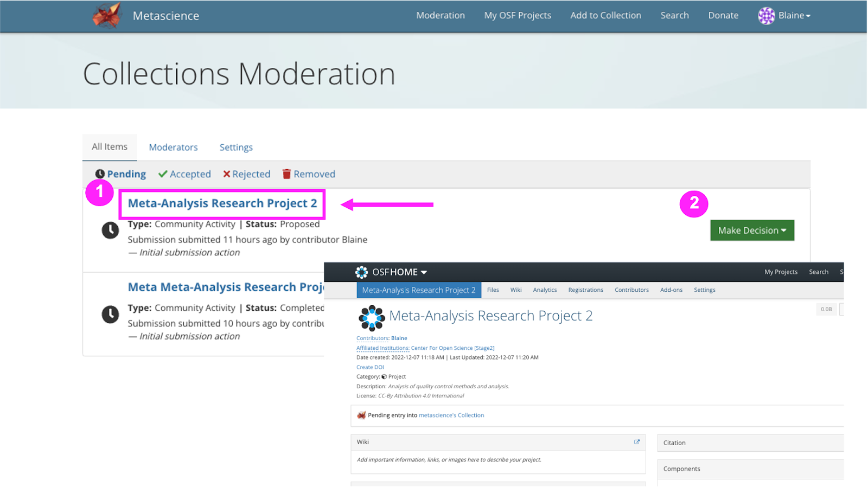Open the Contributors project tab
868x487 pixels.
pyautogui.click(x=631, y=290)
